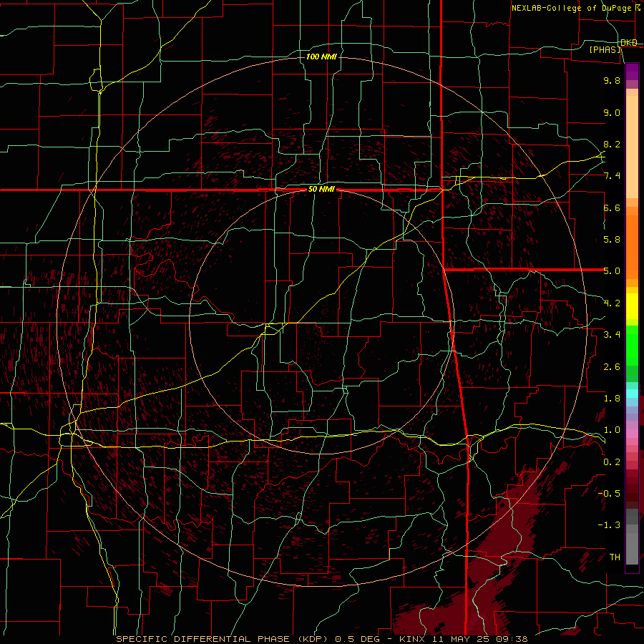The width and height of the screenshot is (644, 644).
Task: Click the 2.6 value on the color scale
Action: pos(612,367)
